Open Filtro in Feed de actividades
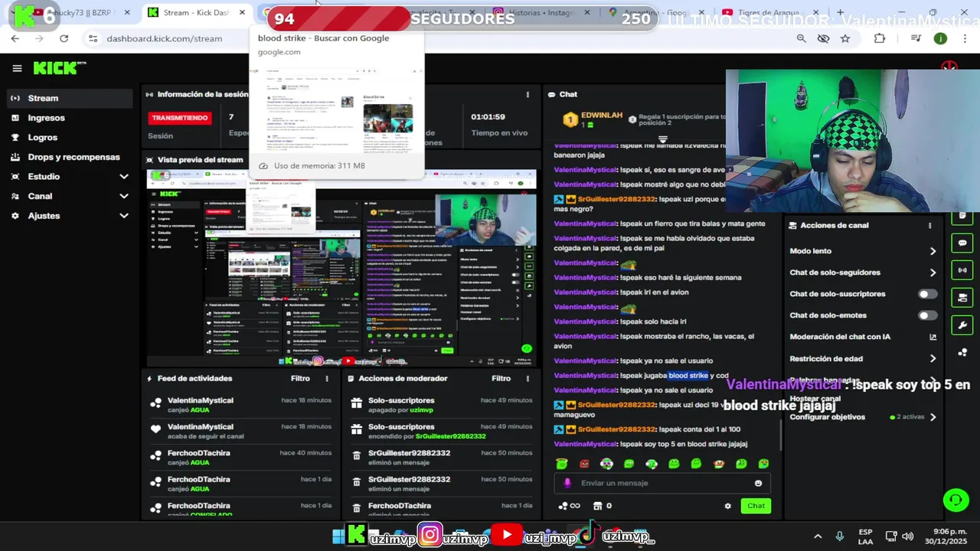Screen dimensions: 980x551 [300, 378]
